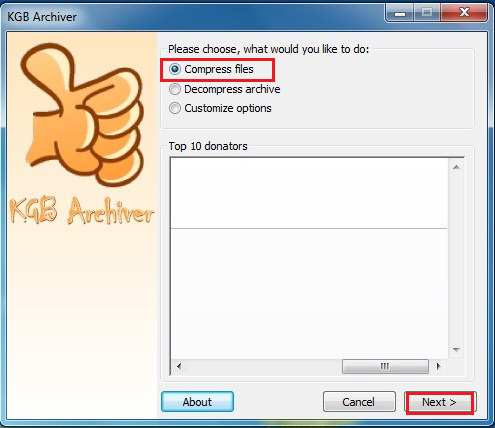The height and width of the screenshot is (428, 495).
Task: Click the left arrow of horizontal scrollbar
Action: point(179,366)
